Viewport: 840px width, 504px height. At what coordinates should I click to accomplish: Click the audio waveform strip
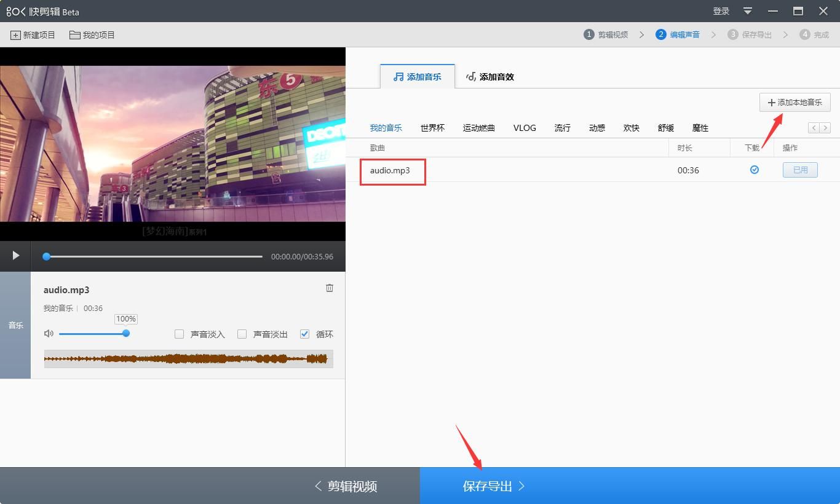coord(188,359)
